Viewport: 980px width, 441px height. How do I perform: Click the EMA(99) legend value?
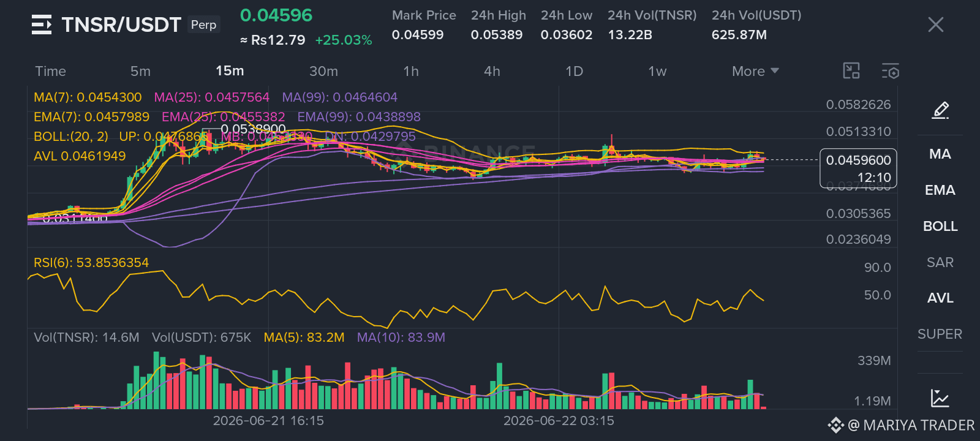[359, 117]
